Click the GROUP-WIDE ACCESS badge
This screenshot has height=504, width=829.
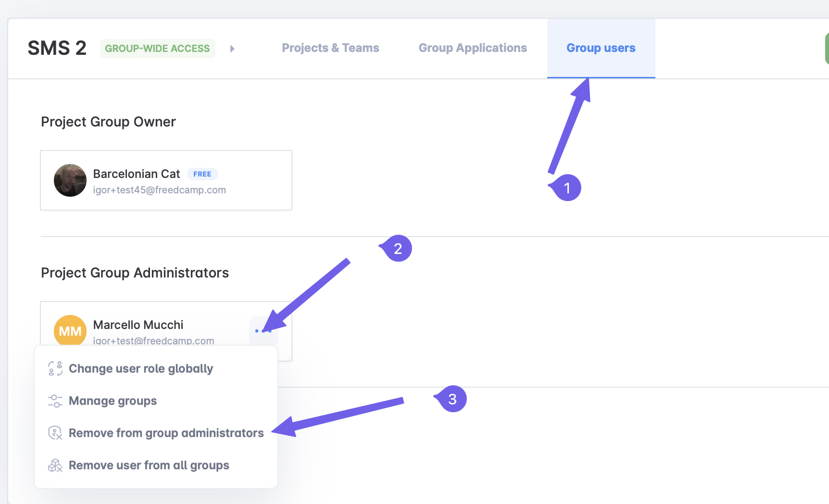coord(157,49)
